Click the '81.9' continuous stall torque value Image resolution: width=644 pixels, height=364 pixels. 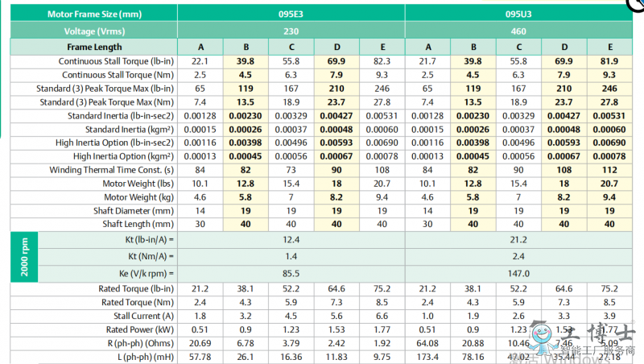click(x=609, y=61)
